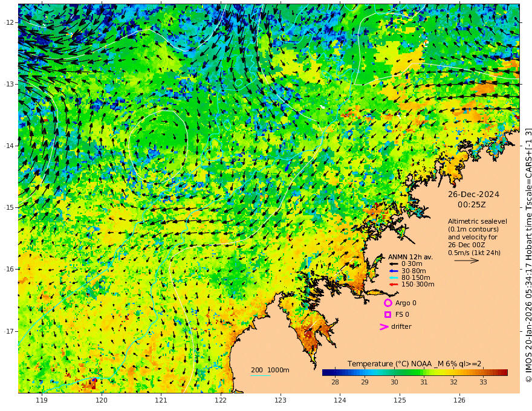Click longitude label 124
The width and height of the screenshot is (532, 411).
340,401
